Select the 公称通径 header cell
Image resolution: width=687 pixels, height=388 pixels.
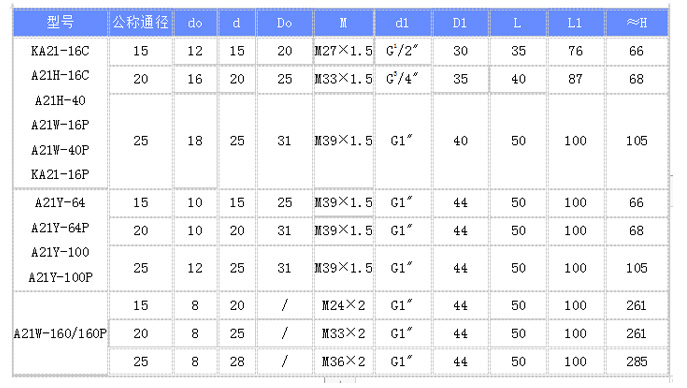click(141, 22)
